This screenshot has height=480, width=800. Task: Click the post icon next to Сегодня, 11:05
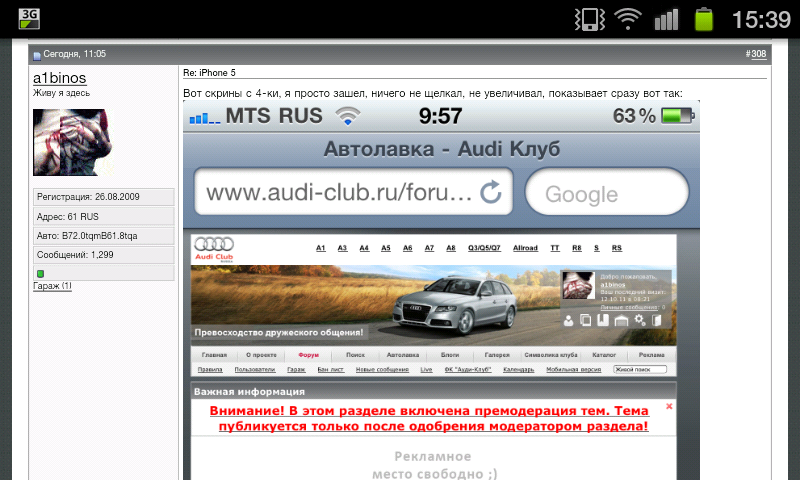point(37,55)
